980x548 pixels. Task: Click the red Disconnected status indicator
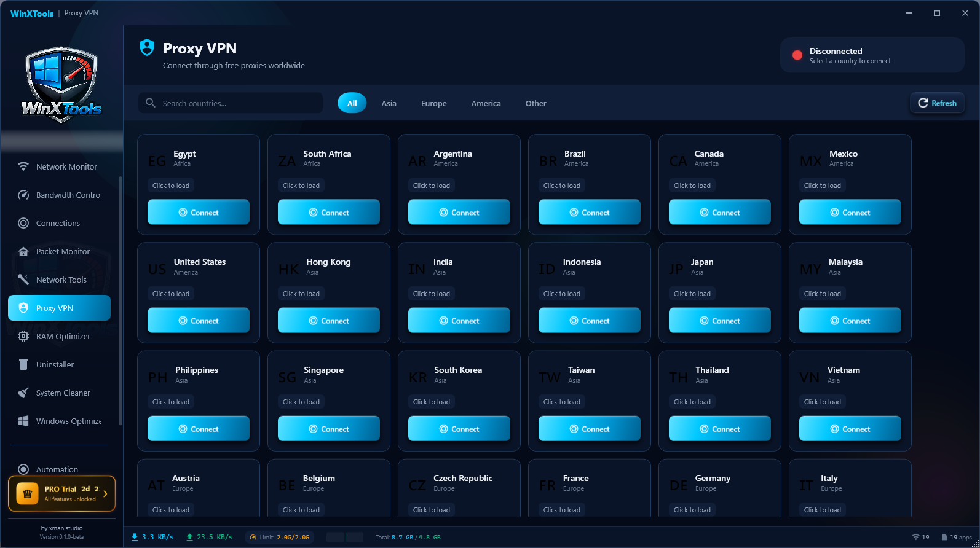point(797,55)
